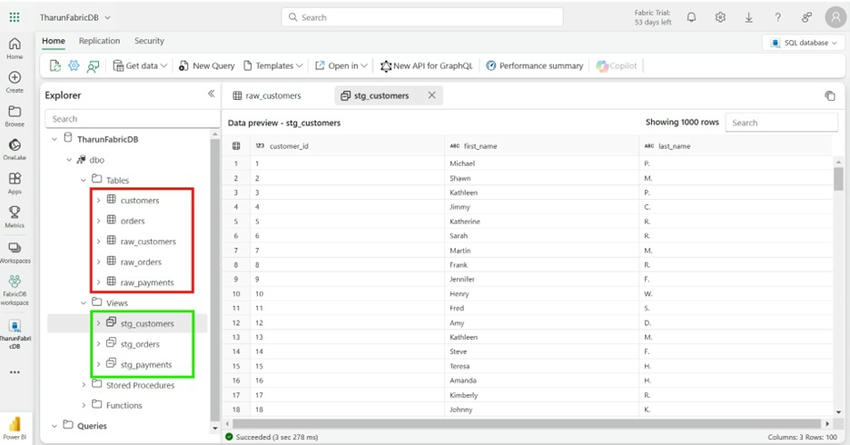Open the sidebar more options ellipsis

[15, 372]
